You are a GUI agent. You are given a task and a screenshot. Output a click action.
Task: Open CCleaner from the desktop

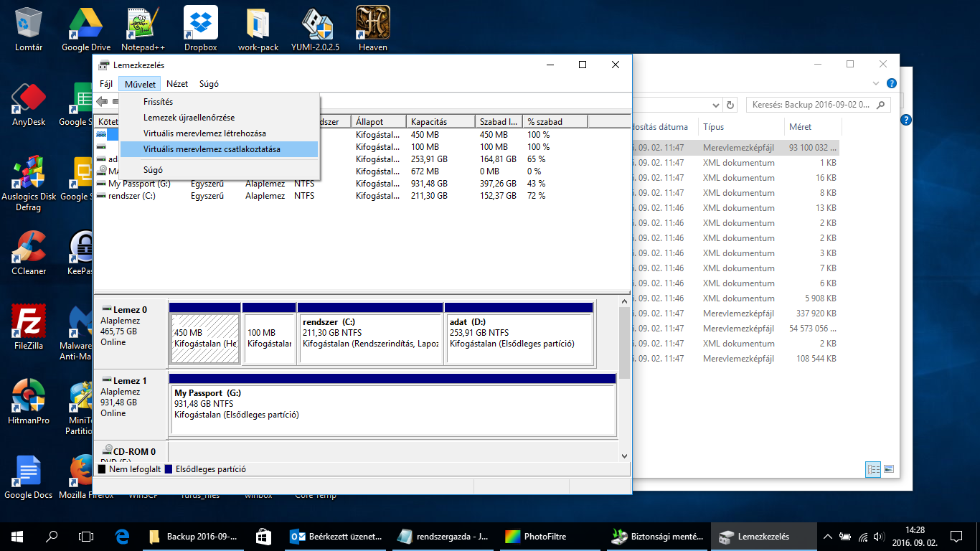pos(29,249)
